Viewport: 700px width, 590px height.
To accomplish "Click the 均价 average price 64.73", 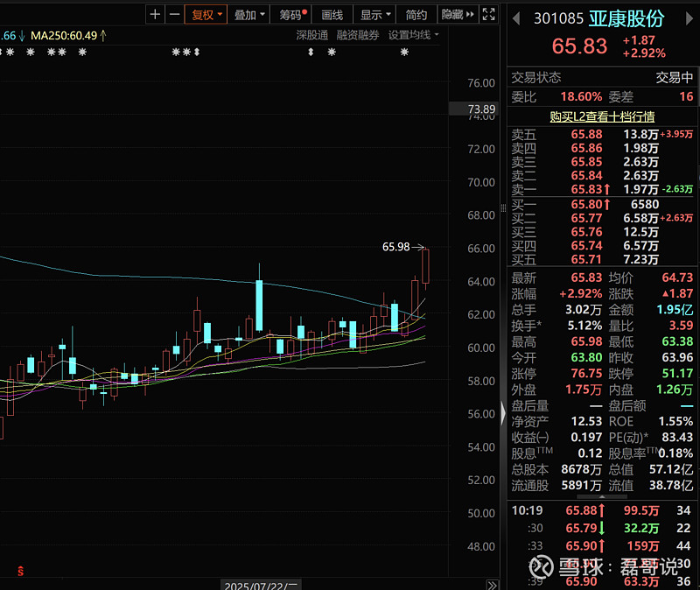I will (677, 277).
